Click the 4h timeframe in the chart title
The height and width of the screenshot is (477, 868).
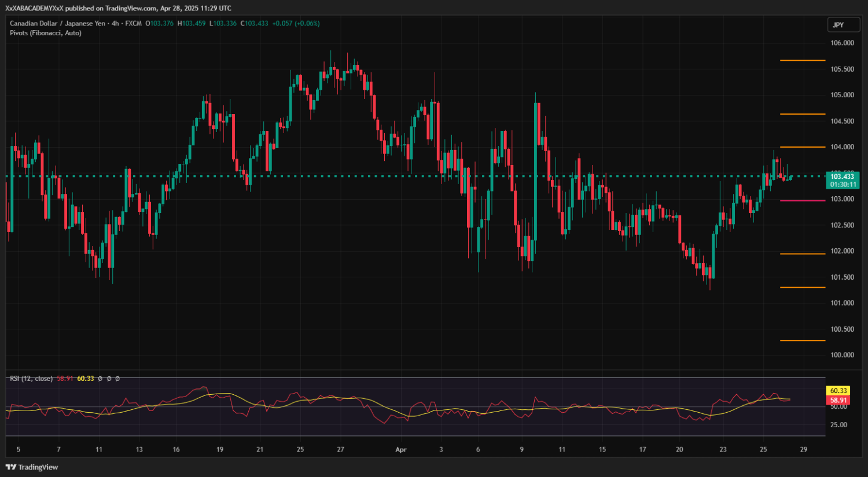coord(115,24)
